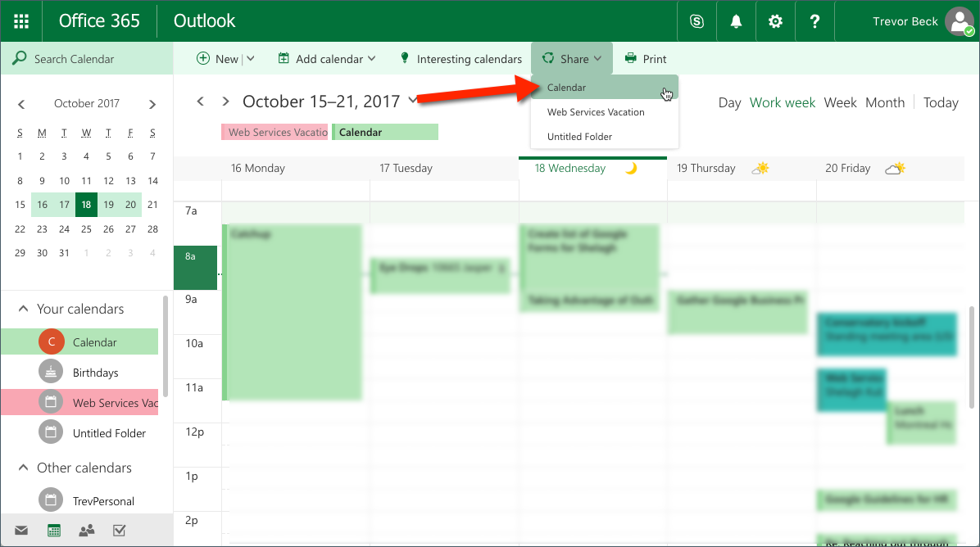Image resolution: width=980 pixels, height=547 pixels.
Task: Click the Thursday sunny weather icon
Action: click(x=760, y=169)
